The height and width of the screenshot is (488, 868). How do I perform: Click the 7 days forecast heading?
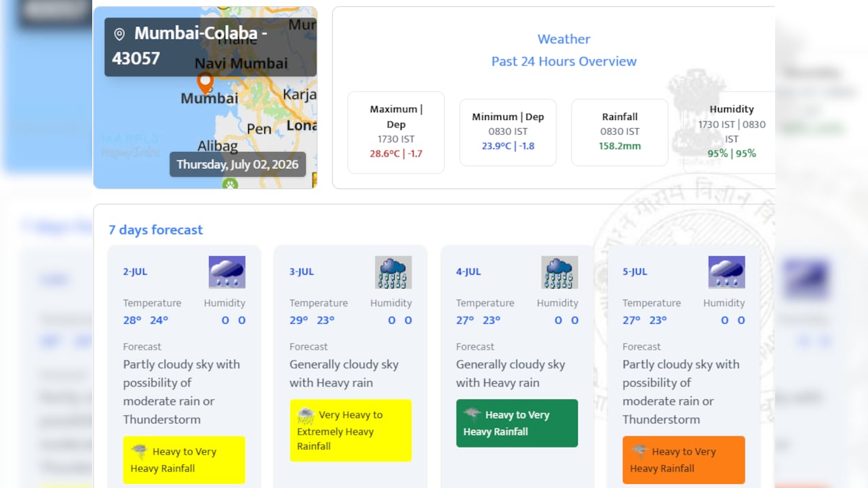point(156,230)
